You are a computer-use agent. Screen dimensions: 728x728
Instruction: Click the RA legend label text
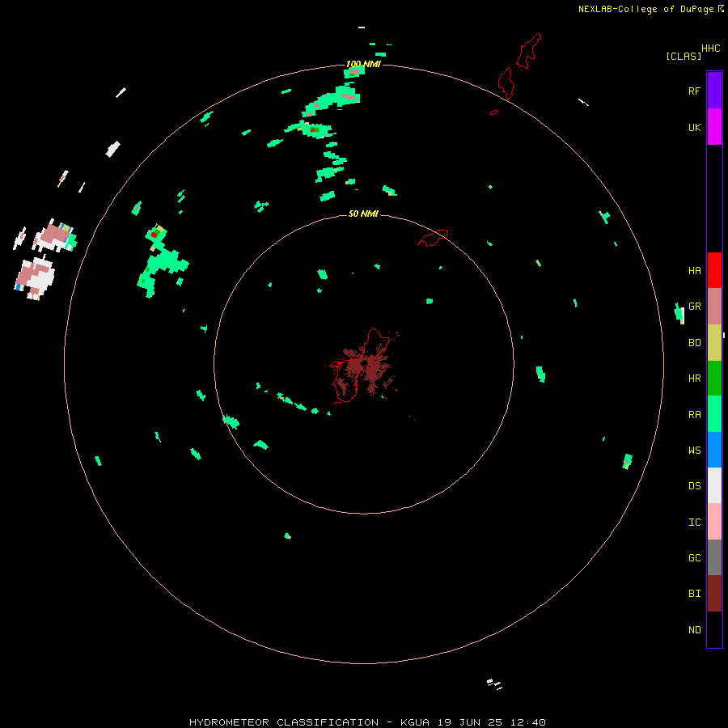pos(695,415)
